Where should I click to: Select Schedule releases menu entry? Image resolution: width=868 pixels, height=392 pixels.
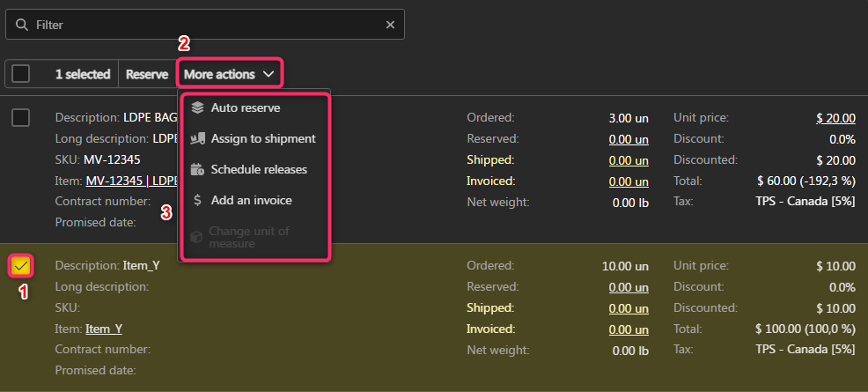pyautogui.click(x=259, y=169)
